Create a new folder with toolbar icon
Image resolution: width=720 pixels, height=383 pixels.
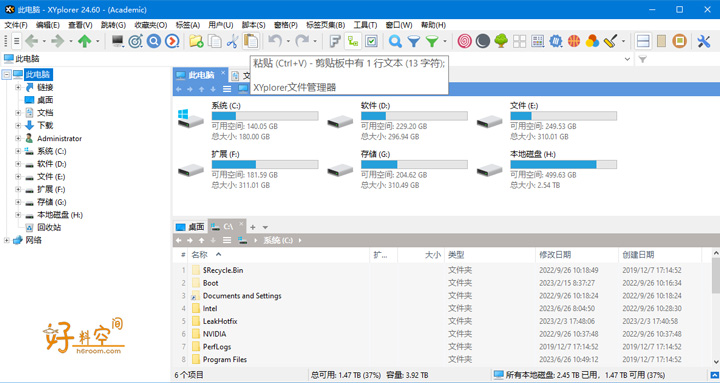point(197,41)
